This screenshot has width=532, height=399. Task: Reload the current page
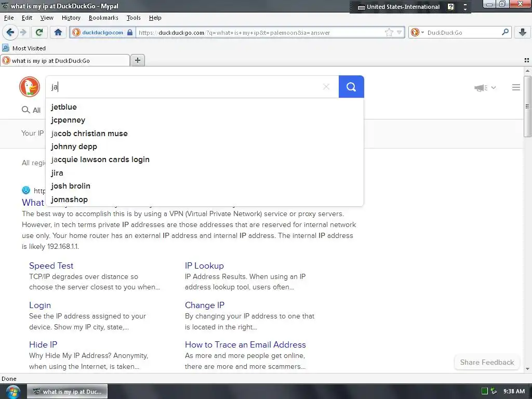(39, 33)
